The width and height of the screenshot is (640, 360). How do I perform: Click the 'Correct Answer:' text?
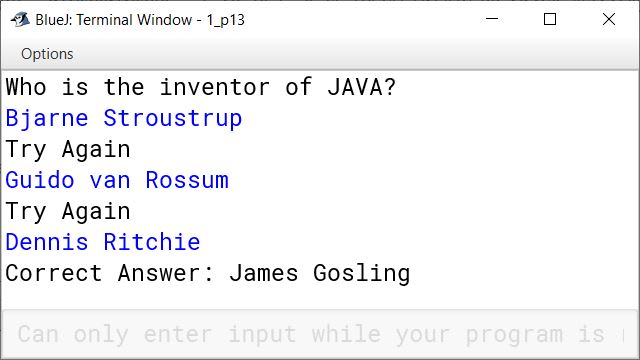[x=109, y=273]
